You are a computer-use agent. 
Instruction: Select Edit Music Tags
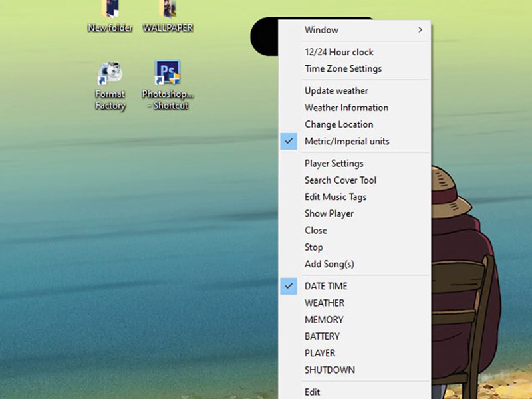(335, 197)
